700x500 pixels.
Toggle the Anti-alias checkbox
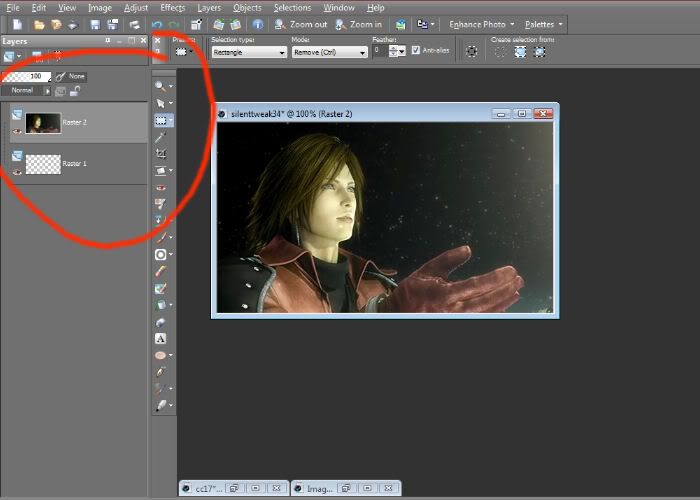tap(416, 50)
